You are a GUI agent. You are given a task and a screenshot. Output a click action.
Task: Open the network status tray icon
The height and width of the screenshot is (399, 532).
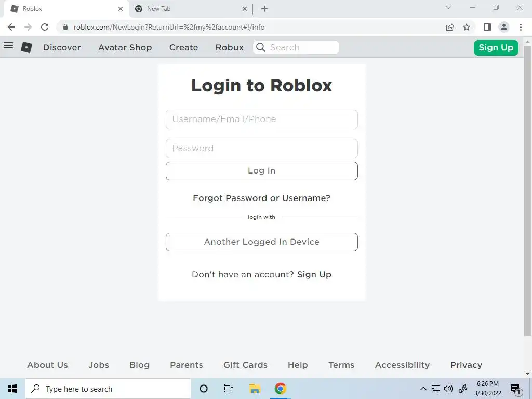436,389
